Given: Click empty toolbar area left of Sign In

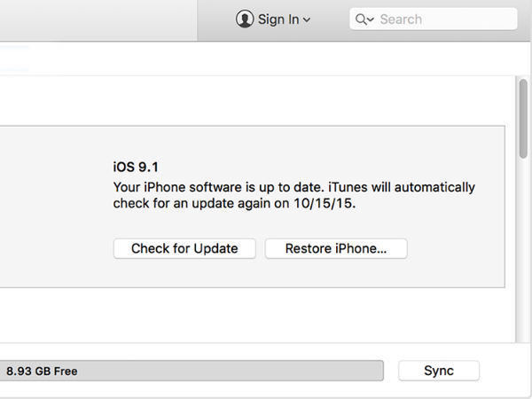Looking at the screenshot, I should tap(106, 20).
